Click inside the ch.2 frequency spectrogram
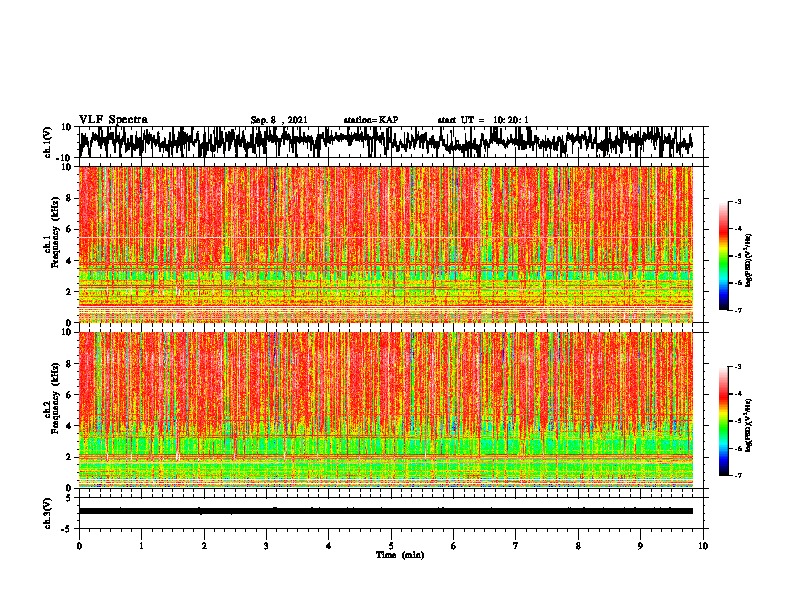This screenshot has height=612, width=792. pyautogui.click(x=385, y=410)
